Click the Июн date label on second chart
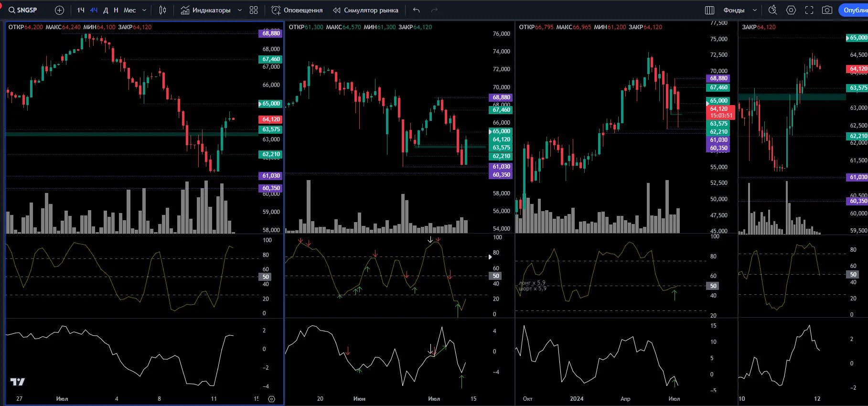This screenshot has width=868, height=406. 359,399
